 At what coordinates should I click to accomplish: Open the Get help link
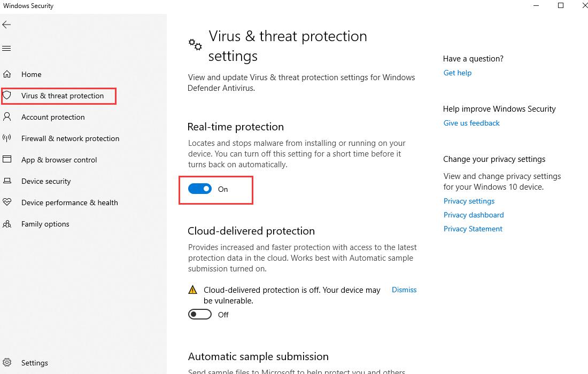[x=457, y=73]
